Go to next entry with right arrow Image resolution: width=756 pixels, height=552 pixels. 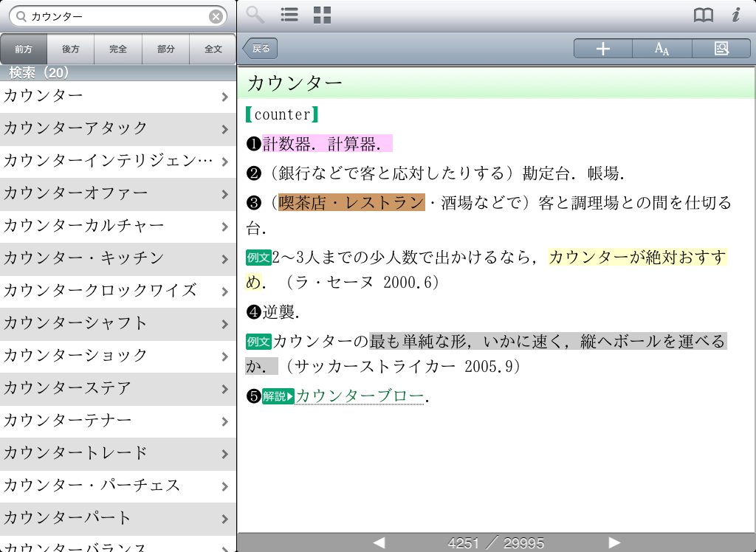click(614, 543)
